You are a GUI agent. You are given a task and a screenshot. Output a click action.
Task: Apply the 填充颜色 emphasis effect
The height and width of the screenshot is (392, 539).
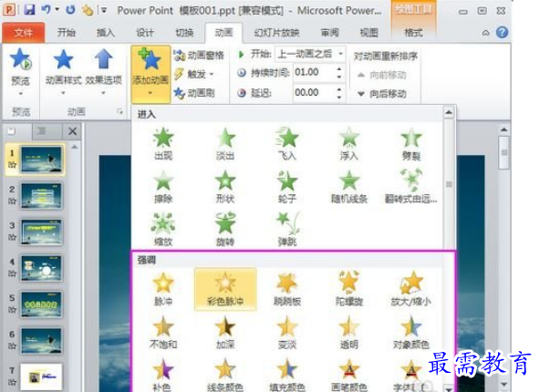click(287, 375)
